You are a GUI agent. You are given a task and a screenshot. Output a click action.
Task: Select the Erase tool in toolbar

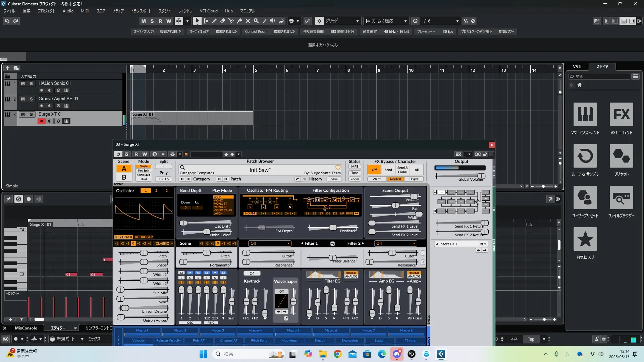222,21
